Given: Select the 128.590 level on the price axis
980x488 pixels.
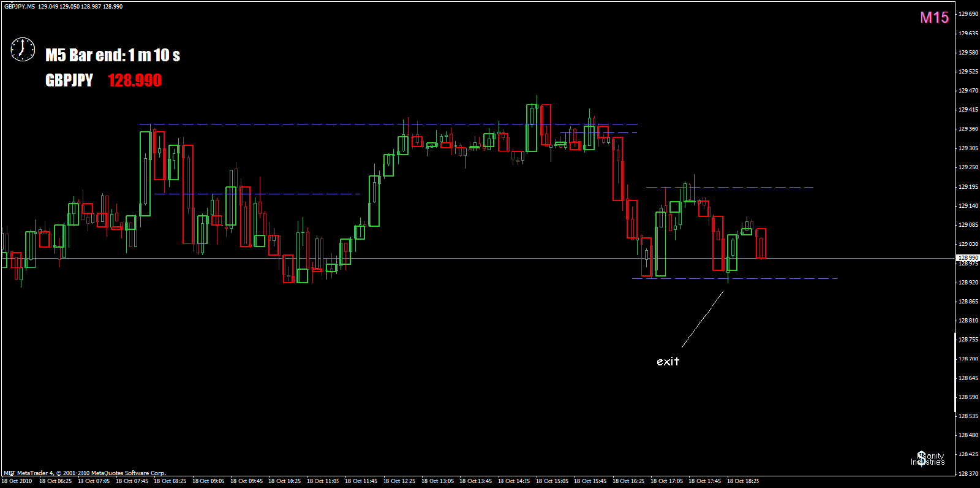Looking at the screenshot, I should [x=968, y=397].
